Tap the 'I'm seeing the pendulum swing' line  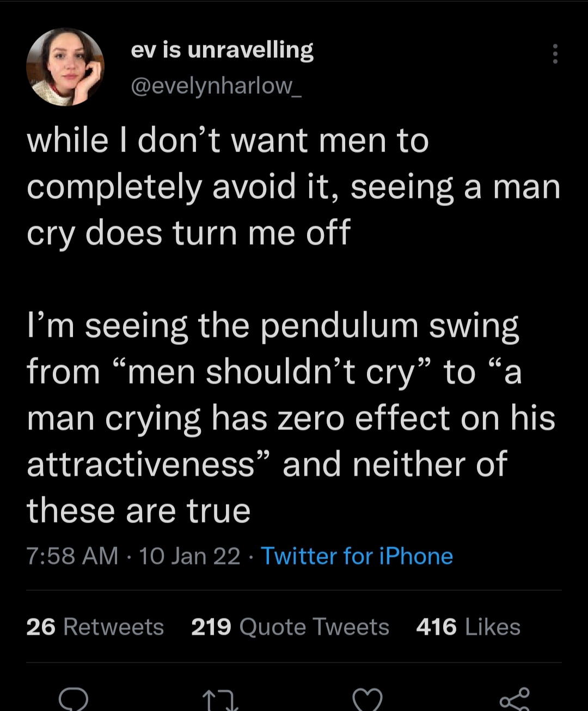pyautogui.click(x=272, y=326)
